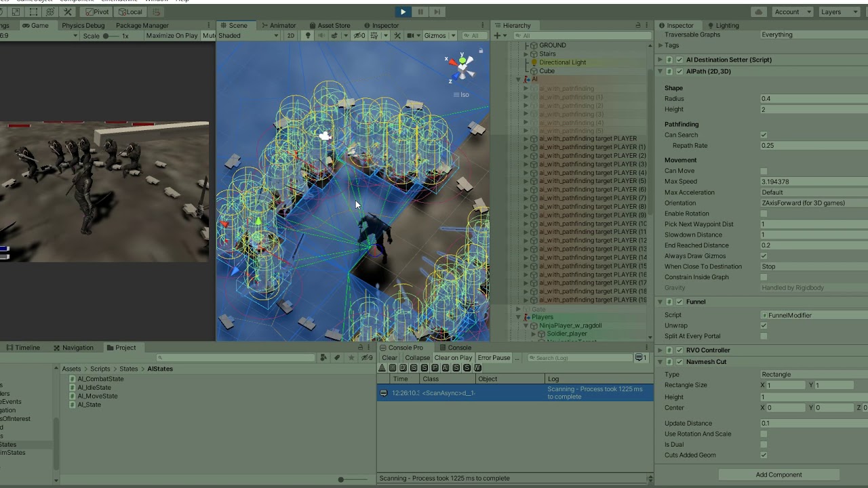Open the Collab cloud services icon
This screenshot has height=488, width=868.
[759, 12]
